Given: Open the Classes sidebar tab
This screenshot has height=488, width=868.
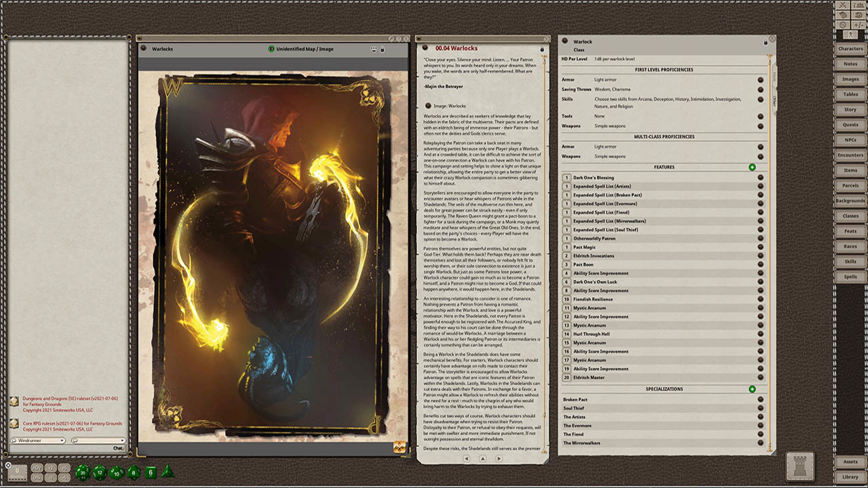Looking at the screenshot, I should tap(850, 216).
